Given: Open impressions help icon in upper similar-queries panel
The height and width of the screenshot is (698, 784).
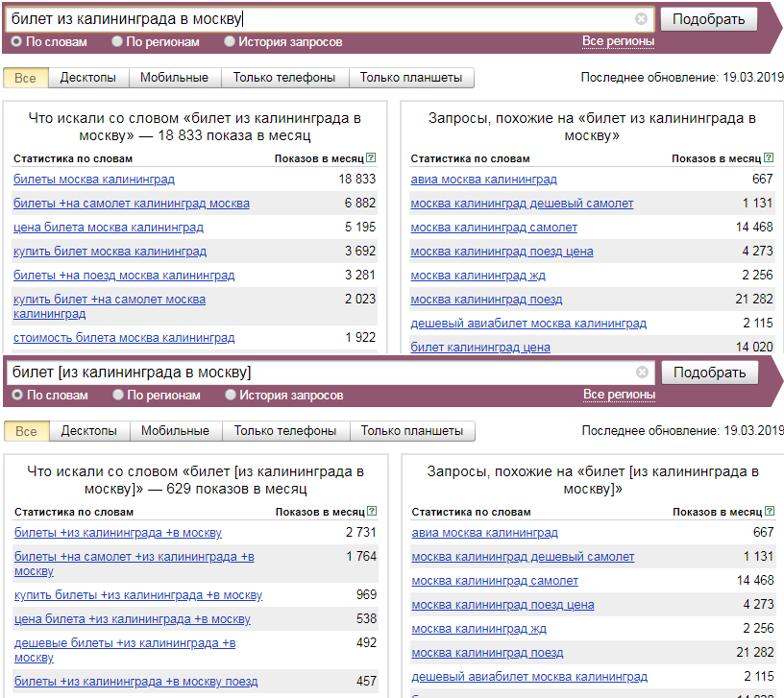Looking at the screenshot, I should click(x=768, y=158).
